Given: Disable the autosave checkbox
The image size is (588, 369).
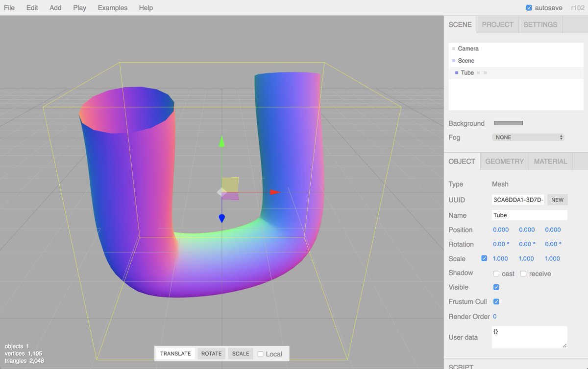Looking at the screenshot, I should pyautogui.click(x=529, y=8).
